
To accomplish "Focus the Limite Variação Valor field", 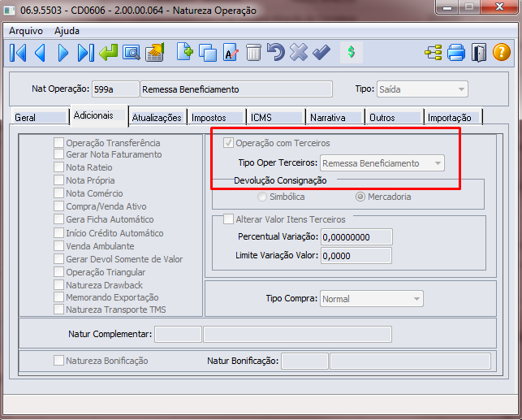I will [x=356, y=256].
